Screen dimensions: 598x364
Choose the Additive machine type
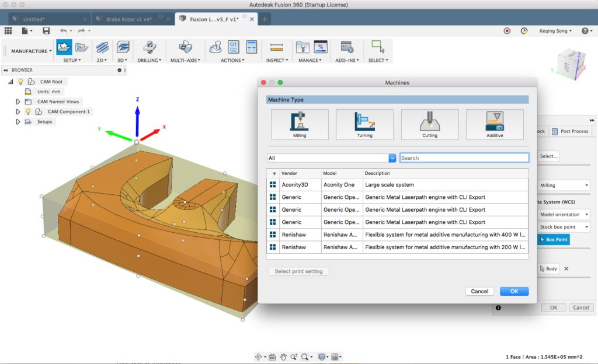[x=495, y=124]
